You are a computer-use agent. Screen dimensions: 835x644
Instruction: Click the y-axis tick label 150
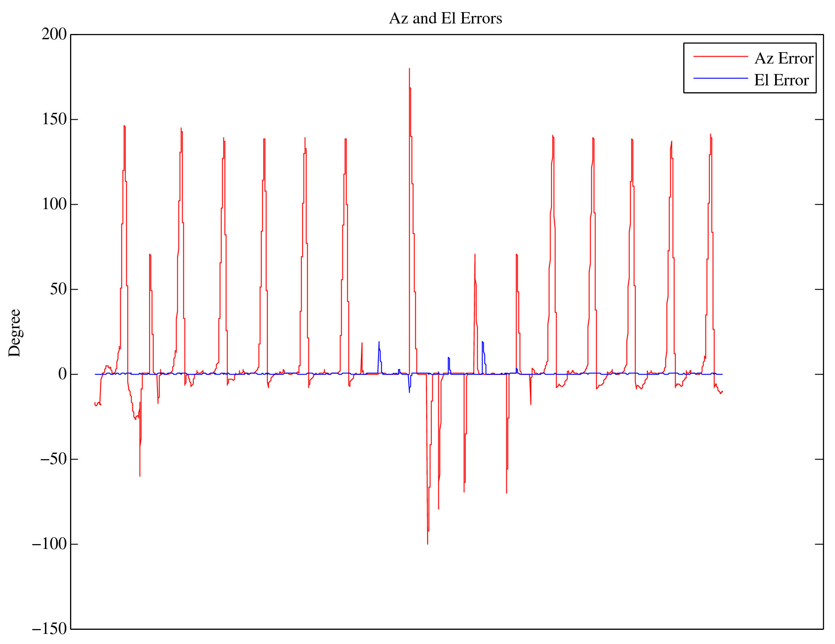pos(54,119)
